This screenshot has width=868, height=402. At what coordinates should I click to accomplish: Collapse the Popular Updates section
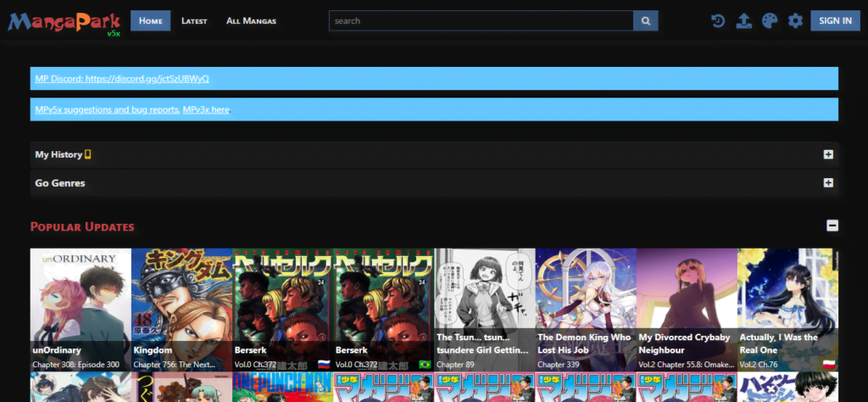tap(832, 226)
